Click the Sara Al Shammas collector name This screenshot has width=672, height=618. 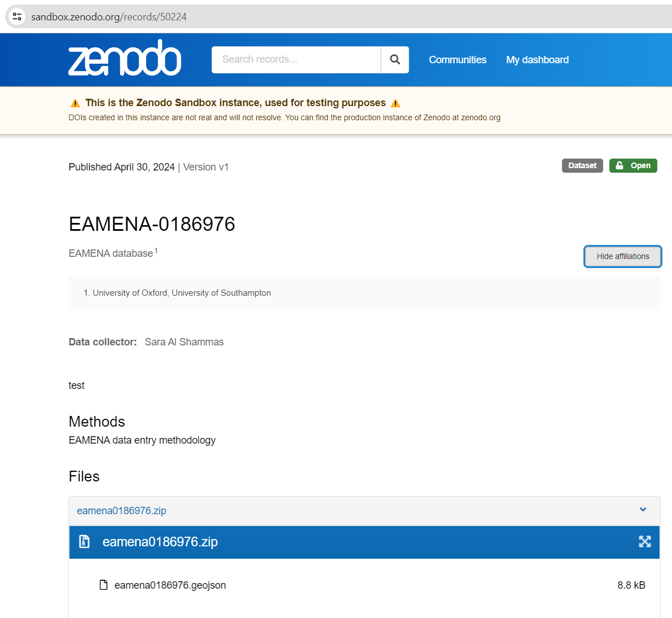pyautogui.click(x=184, y=342)
